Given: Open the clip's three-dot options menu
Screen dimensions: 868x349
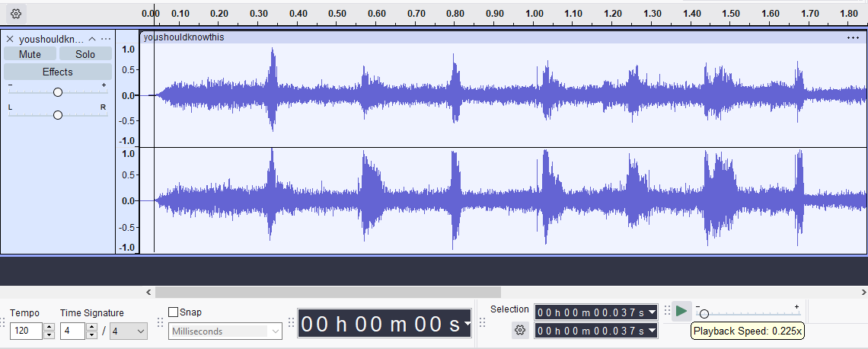Looking at the screenshot, I should click(x=853, y=37).
